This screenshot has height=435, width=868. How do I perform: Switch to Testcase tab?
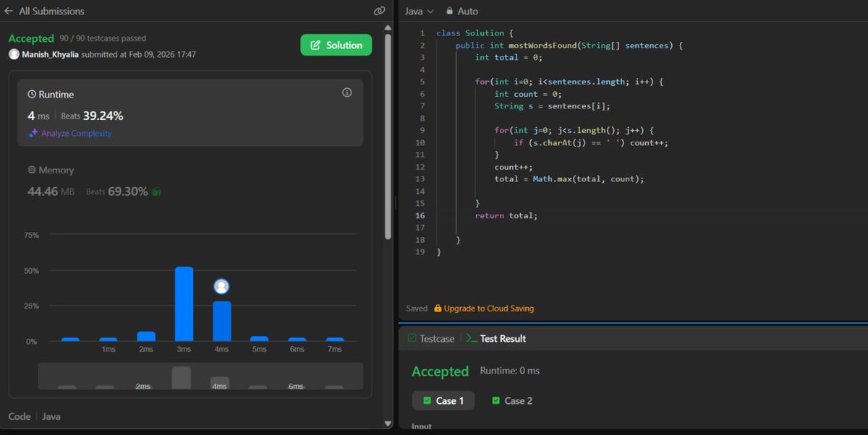coord(431,338)
